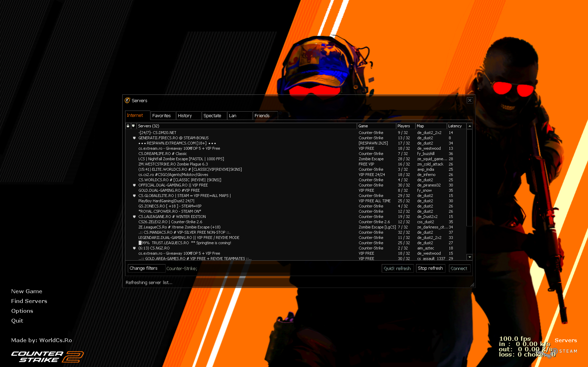This screenshot has height=367, width=588.
Task: Open Find Servers from main menu
Action: (29, 301)
